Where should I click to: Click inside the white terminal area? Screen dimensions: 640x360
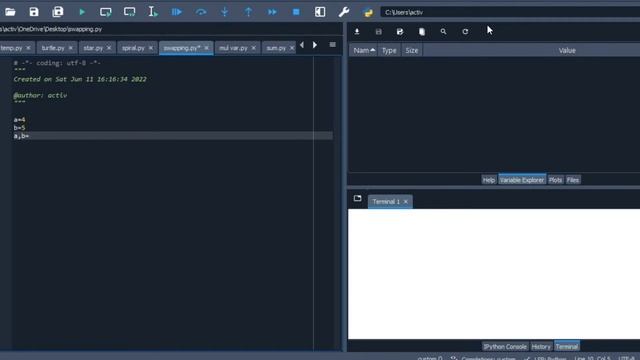[x=494, y=274]
